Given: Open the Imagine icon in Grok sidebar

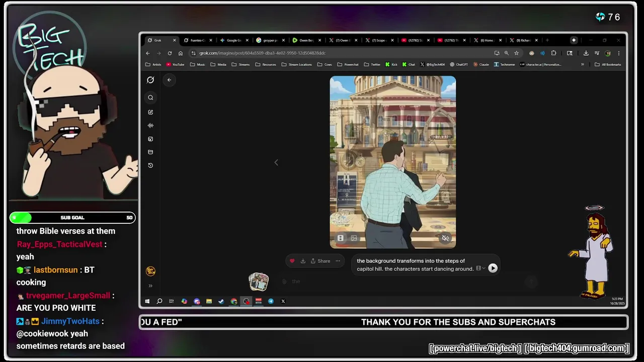Looking at the screenshot, I should [x=150, y=139].
